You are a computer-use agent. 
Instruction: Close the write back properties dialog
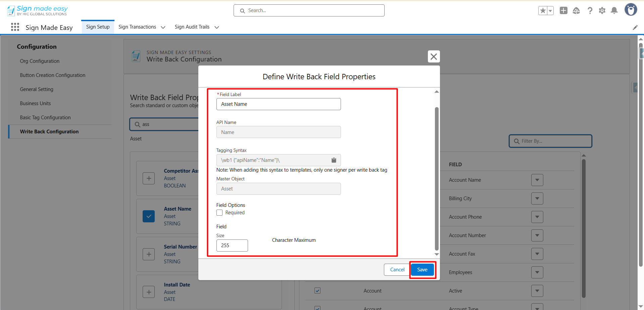click(x=434, y=56)
